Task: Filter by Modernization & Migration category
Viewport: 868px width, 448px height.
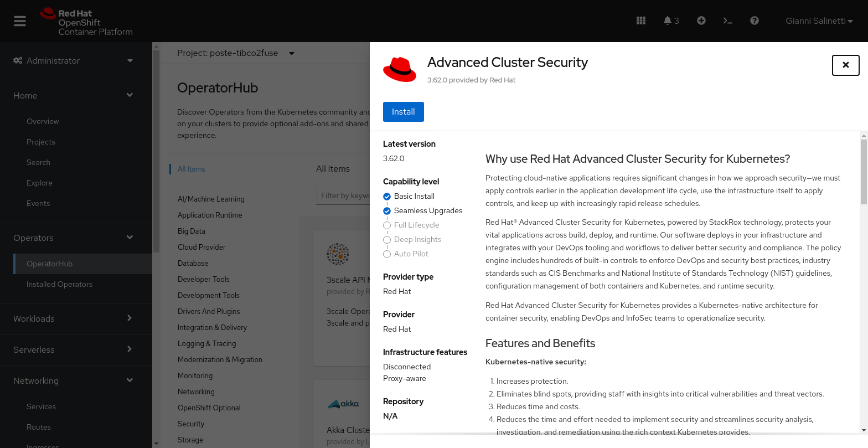Action: [x=220, y=359]
